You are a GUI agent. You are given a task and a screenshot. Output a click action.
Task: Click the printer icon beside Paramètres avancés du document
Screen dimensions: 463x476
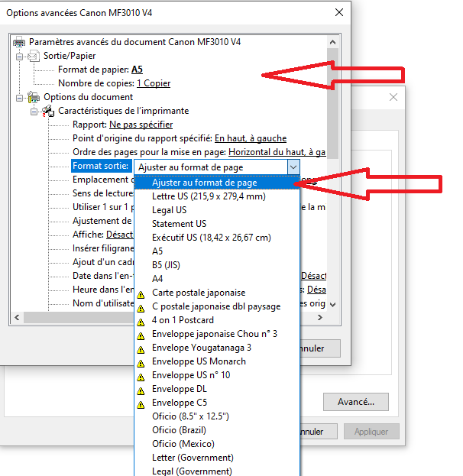click(x=20, y=42)
